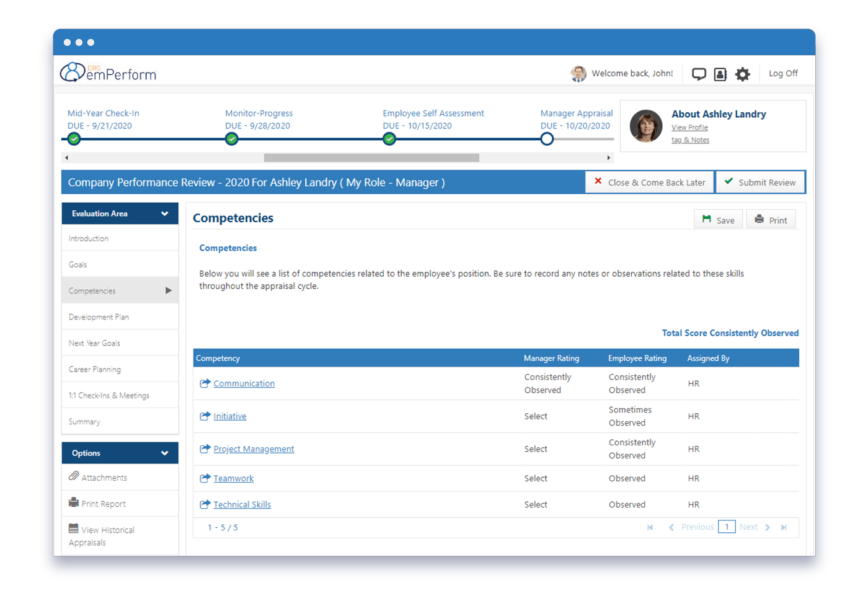Collapse the Options section
The image size is (868, 598).
coord(166,453)
